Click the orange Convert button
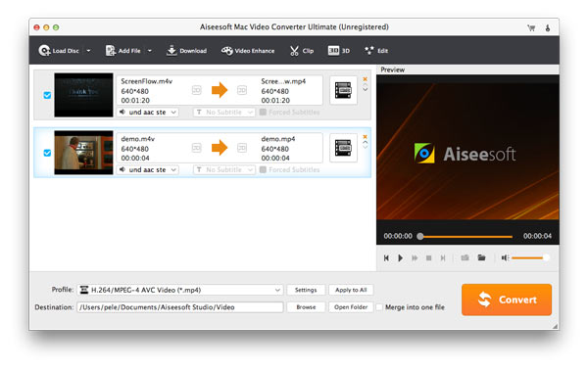The height and width of the screenshot is (370, 588). 507,300
